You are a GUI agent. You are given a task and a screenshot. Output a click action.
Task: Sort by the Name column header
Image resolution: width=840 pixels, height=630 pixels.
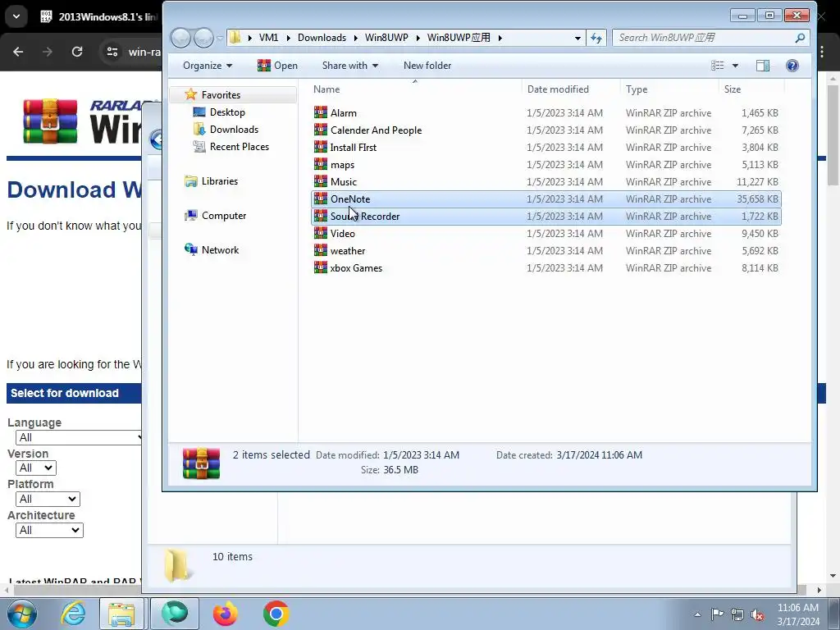(x=414, y=89)
